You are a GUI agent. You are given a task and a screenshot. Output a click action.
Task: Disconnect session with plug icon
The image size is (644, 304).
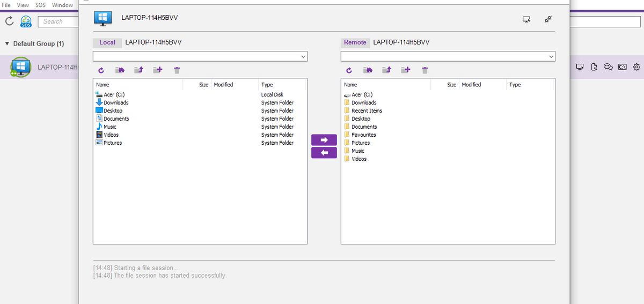(548, 19)
